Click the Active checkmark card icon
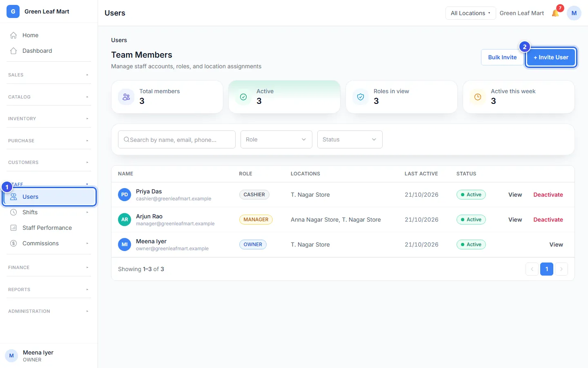The width and height of the screenshot is (588, 368). pos(243,97)
